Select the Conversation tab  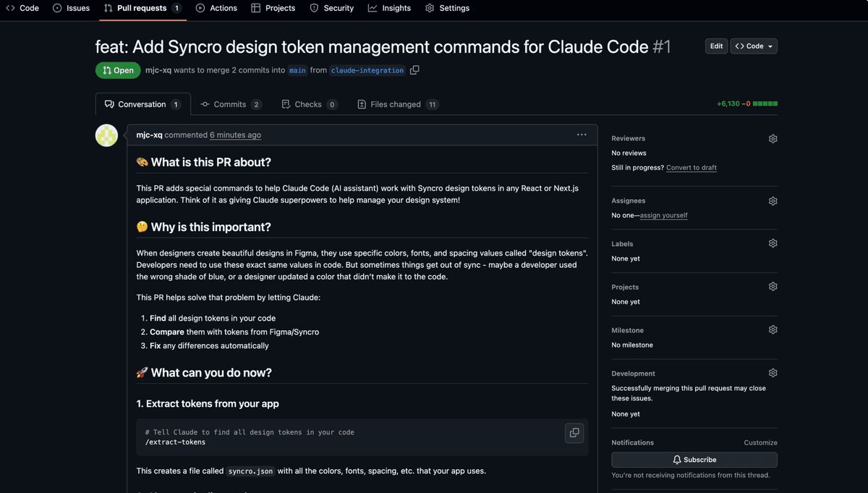[142, 104]
